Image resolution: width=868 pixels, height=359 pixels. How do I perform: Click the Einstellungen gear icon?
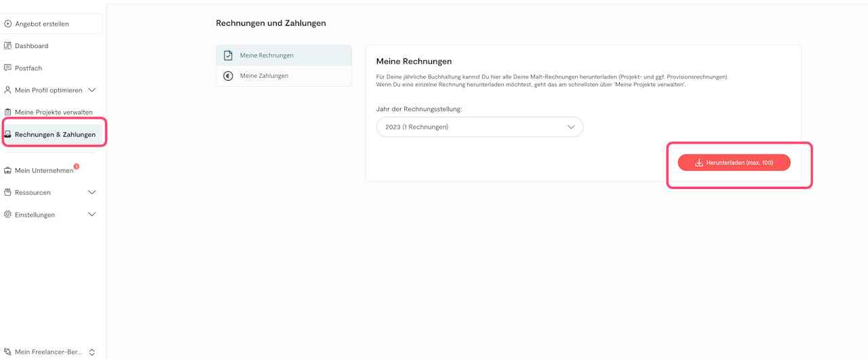[x=8, y=215]
